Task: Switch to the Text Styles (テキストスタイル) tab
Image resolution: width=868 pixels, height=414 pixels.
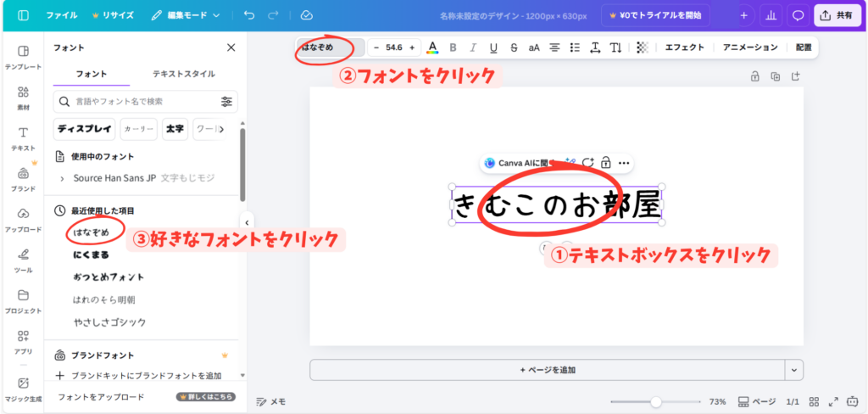Action: (184, 74)
